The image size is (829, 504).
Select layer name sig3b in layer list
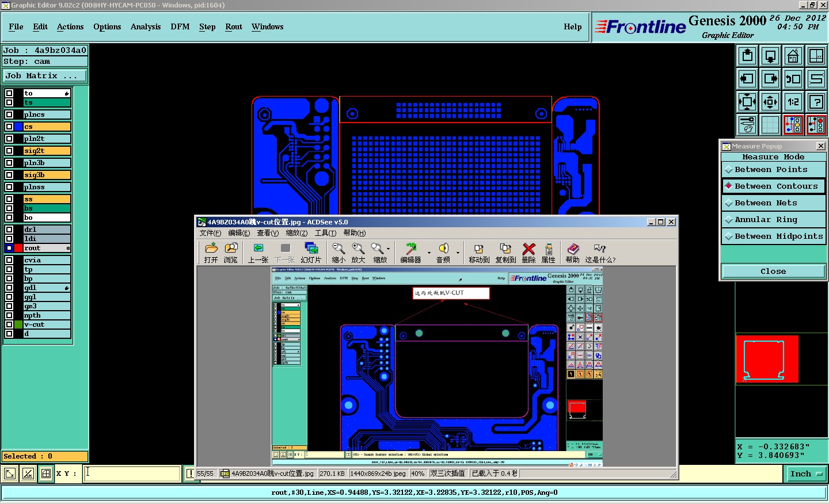click(x=47, y=175)
